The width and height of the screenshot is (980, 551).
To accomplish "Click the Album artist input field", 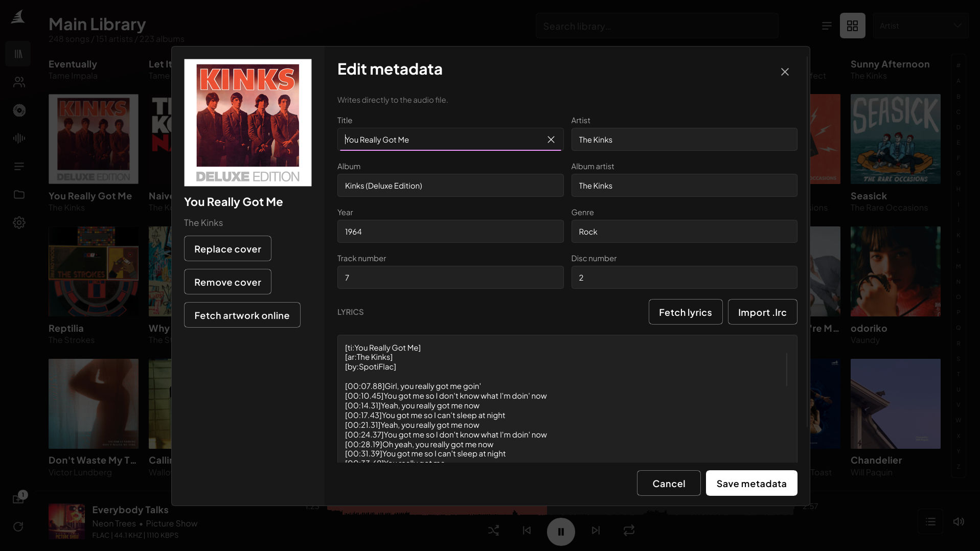I will tap(684, 186).
